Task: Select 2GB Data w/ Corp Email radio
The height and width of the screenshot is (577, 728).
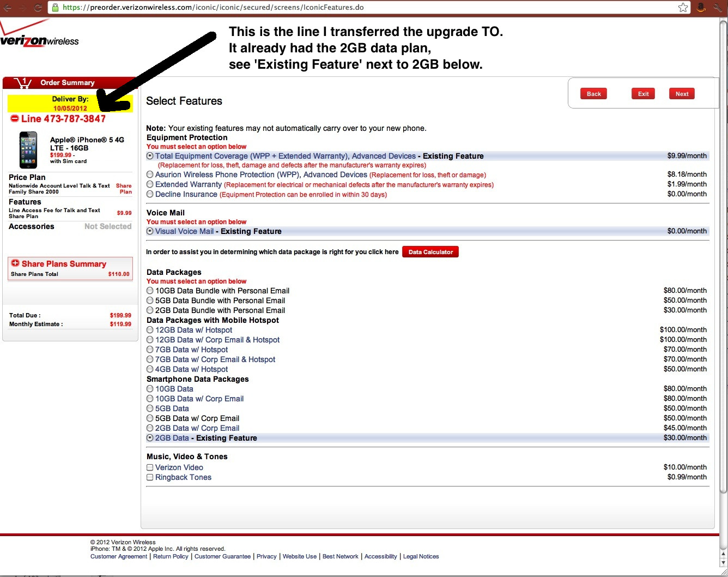Action: (150, 428)
